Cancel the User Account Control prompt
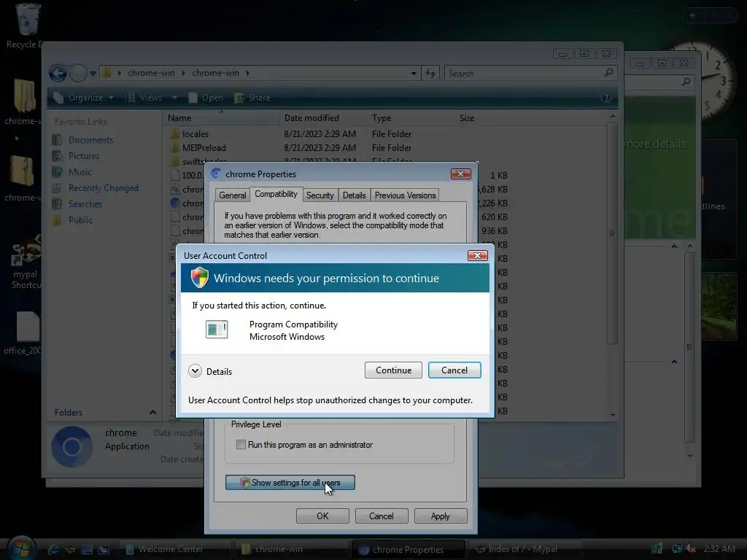 click(454, 370)
